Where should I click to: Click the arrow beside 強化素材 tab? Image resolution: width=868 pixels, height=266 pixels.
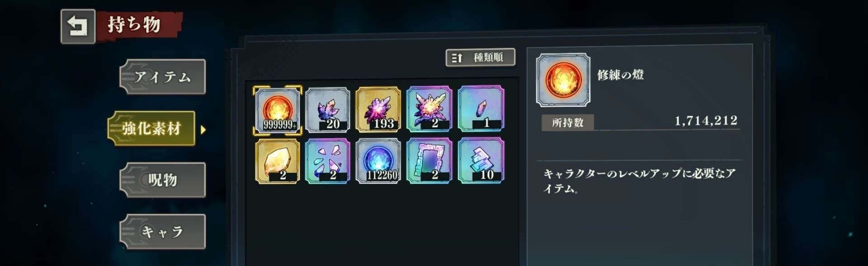coord(203,130)
